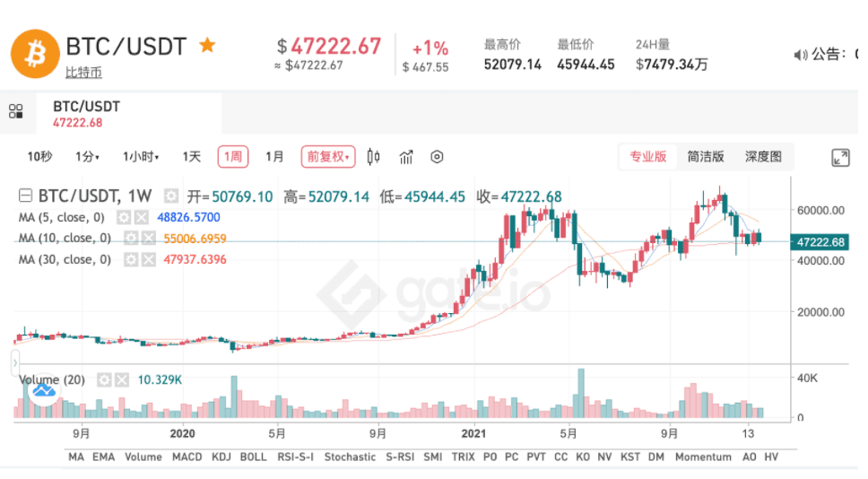Select the BTC/USDT chart tab
The image size is (868, 479).
coord(128,114)
